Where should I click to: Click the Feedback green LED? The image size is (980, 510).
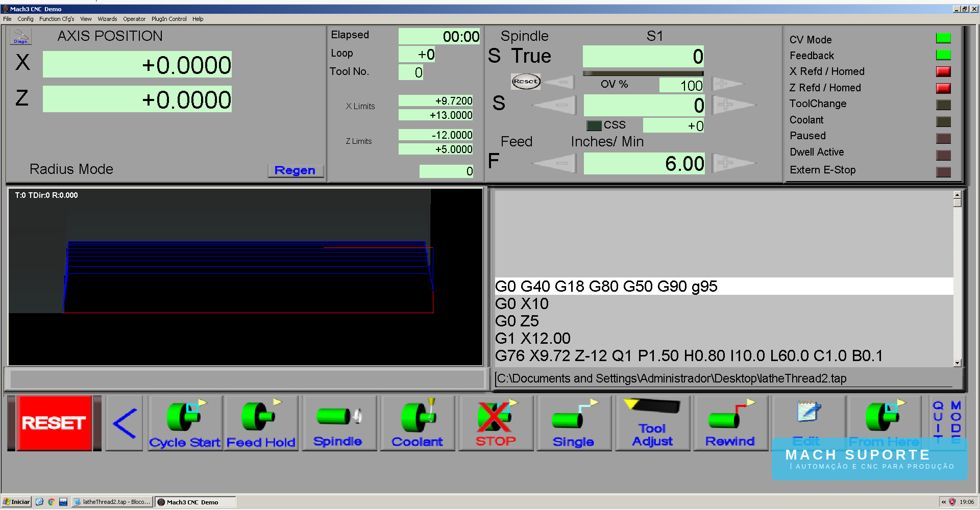coord(943,55)
